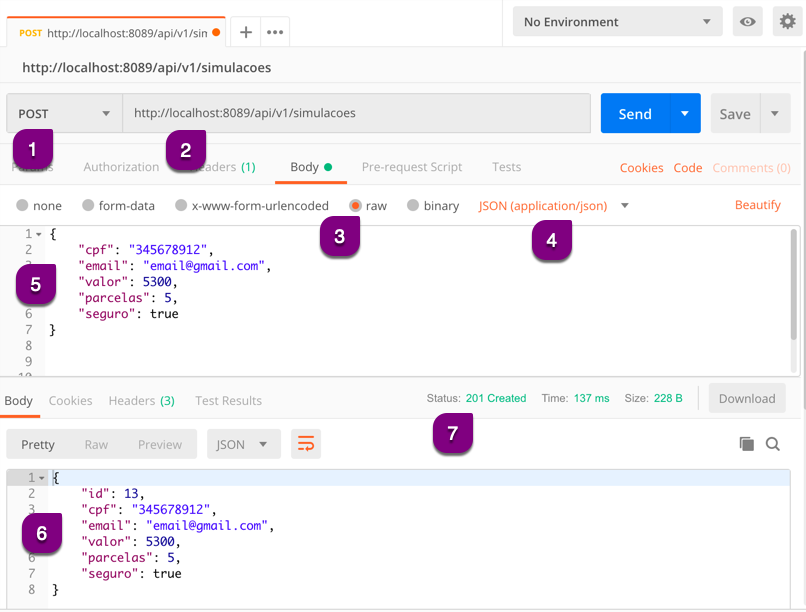Toggle word wrap icon in response toolbar
This screenshot has width=806, height=612.
click(x=306, y=443)
